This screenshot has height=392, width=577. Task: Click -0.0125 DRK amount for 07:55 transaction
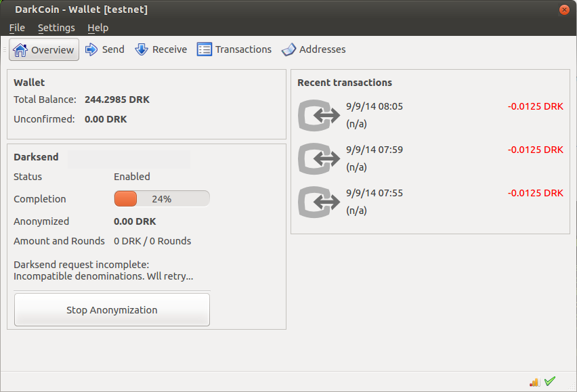(x=536, y=194)
